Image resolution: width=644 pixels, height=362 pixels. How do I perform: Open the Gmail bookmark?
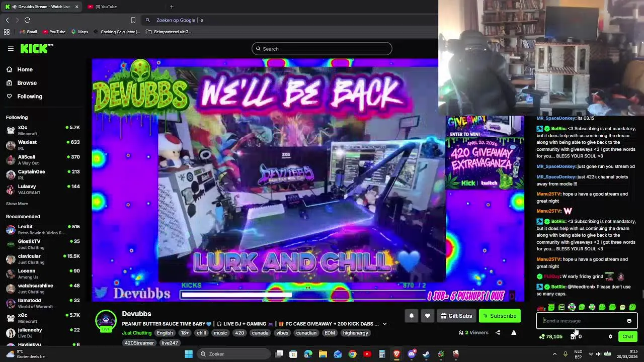(28, 32)
